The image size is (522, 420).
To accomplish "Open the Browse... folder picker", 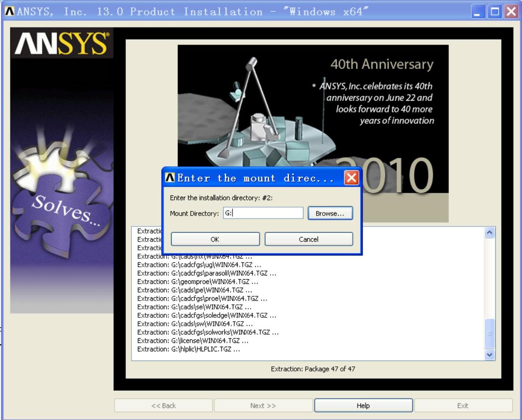I will point(330,213).
